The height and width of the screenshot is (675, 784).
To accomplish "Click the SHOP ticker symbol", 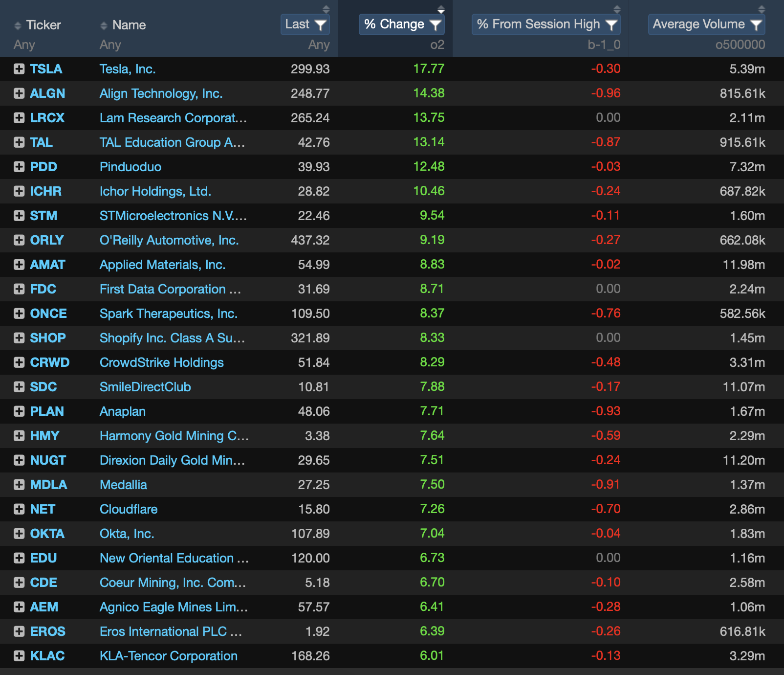I will point(48,338).
